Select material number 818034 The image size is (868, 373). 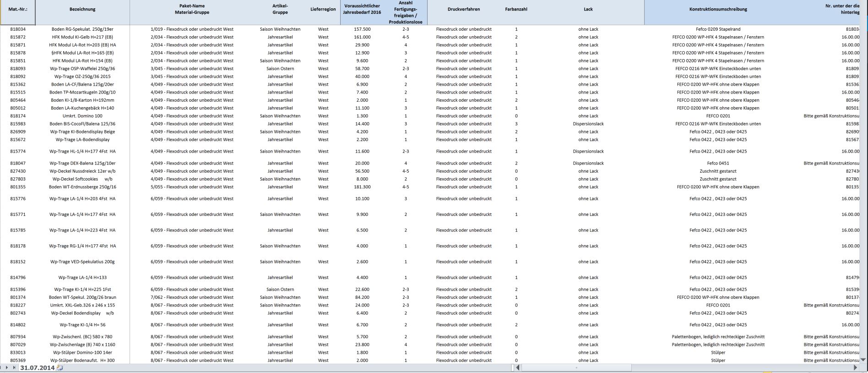click(18, 29)
